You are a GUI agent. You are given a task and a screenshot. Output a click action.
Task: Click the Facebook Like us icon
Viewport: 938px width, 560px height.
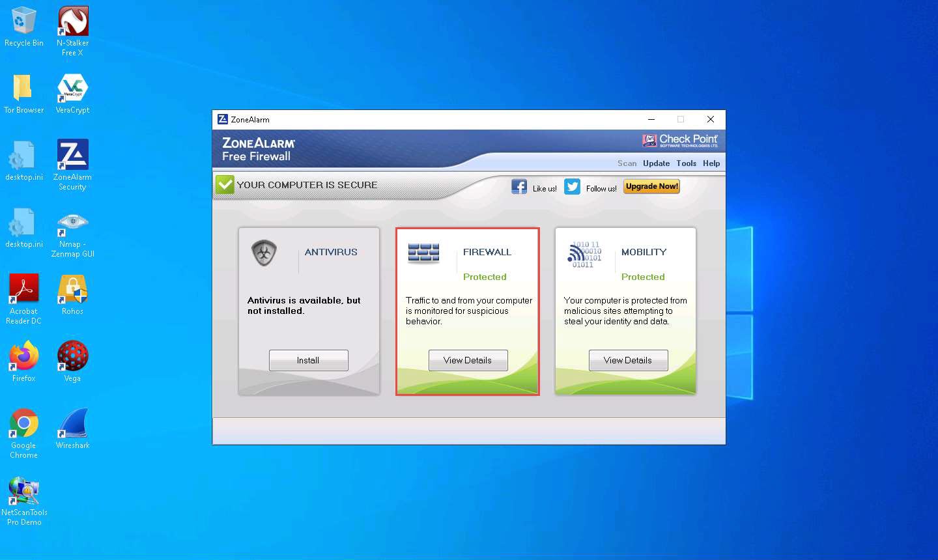(519, 187)
